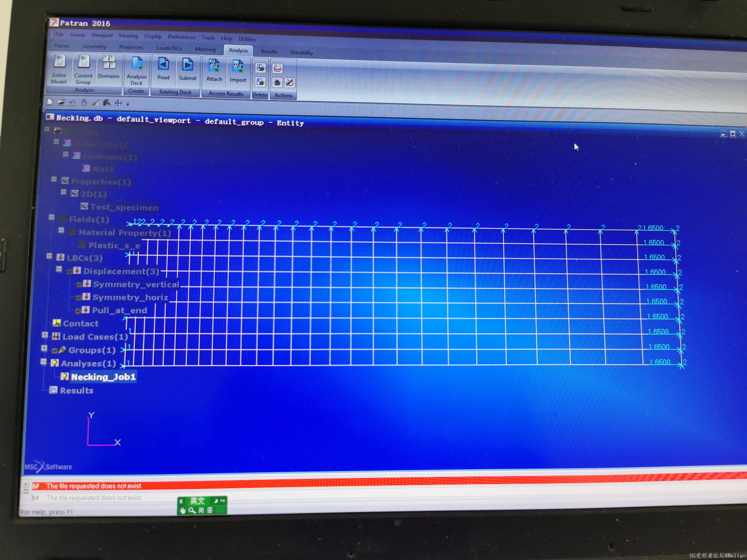This screenshot has width=747, height=560.
Task: Expand the Load Cases(1) node
Action: [45, 335]
